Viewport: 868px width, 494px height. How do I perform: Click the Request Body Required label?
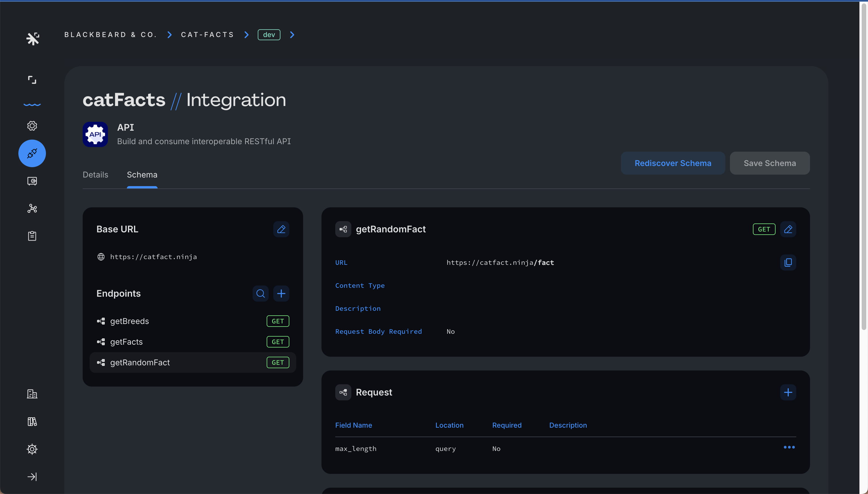coord(378,331)
